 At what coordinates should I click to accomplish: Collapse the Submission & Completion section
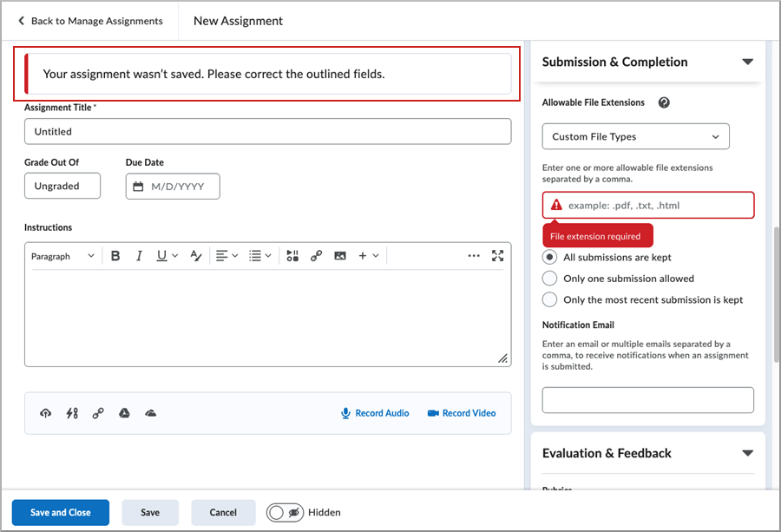tap(747, 62)
